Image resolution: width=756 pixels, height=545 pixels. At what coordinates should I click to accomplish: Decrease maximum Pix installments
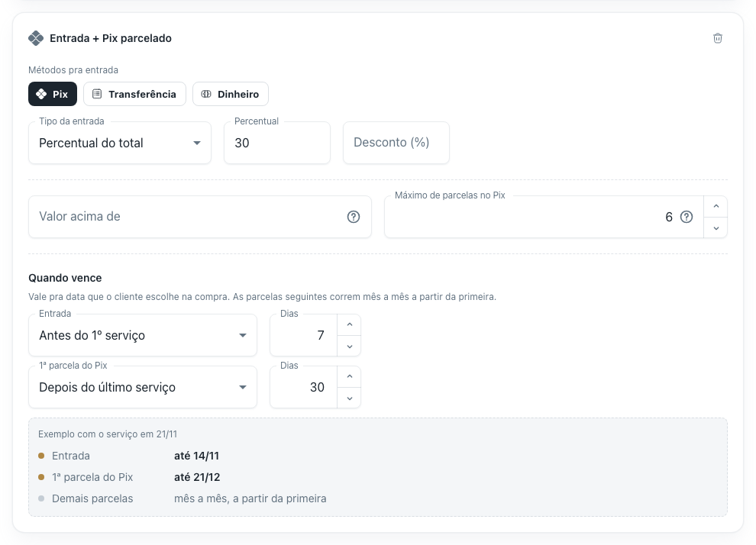click(x=716, y=227)
